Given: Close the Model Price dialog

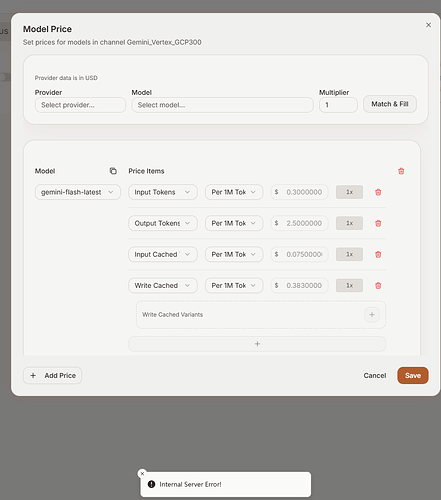Looking at the screenshot, I should (428, 25).
